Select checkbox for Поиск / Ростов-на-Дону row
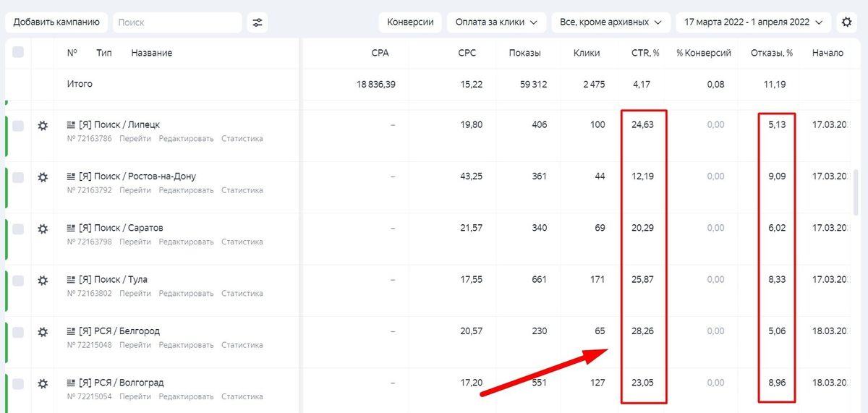 (x=18, y=177)
